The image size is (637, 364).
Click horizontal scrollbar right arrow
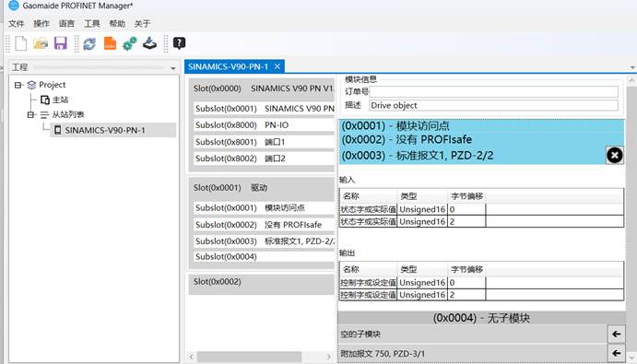click(x=329, y=357)
